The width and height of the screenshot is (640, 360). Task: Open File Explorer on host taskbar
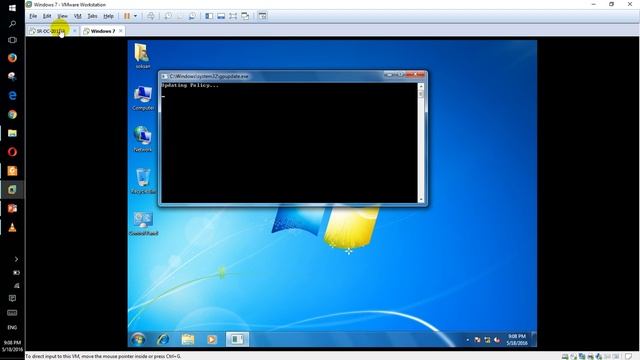coord(12,133)
